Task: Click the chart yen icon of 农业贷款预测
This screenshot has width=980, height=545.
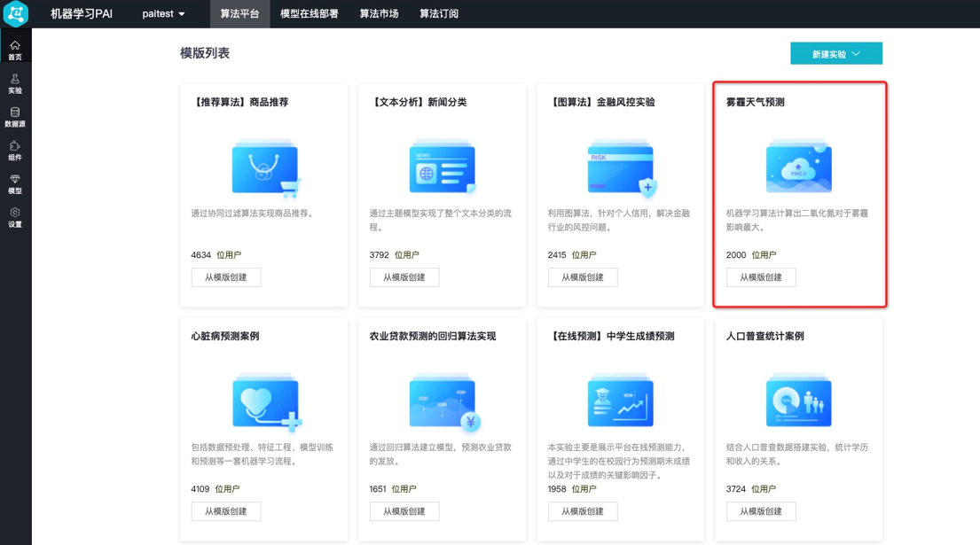Action: (443, 402)
